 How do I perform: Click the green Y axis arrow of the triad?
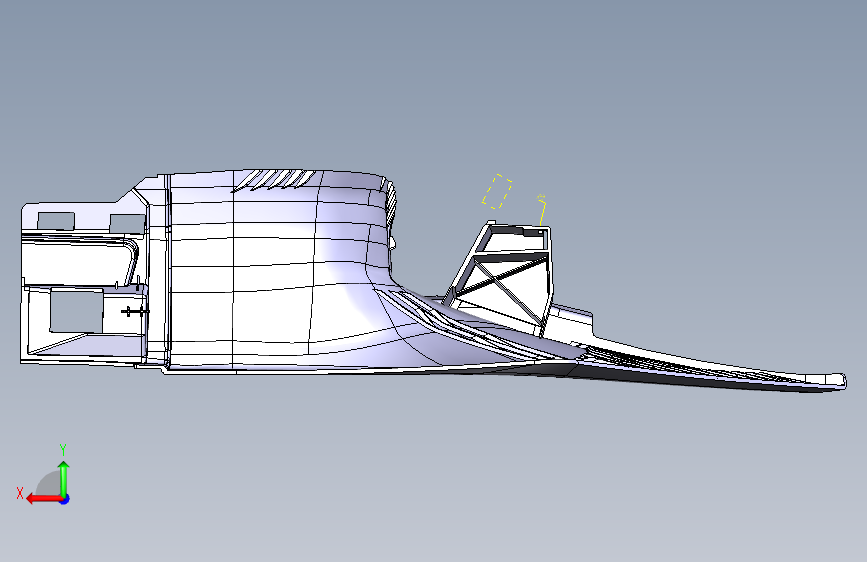point(64,478)
